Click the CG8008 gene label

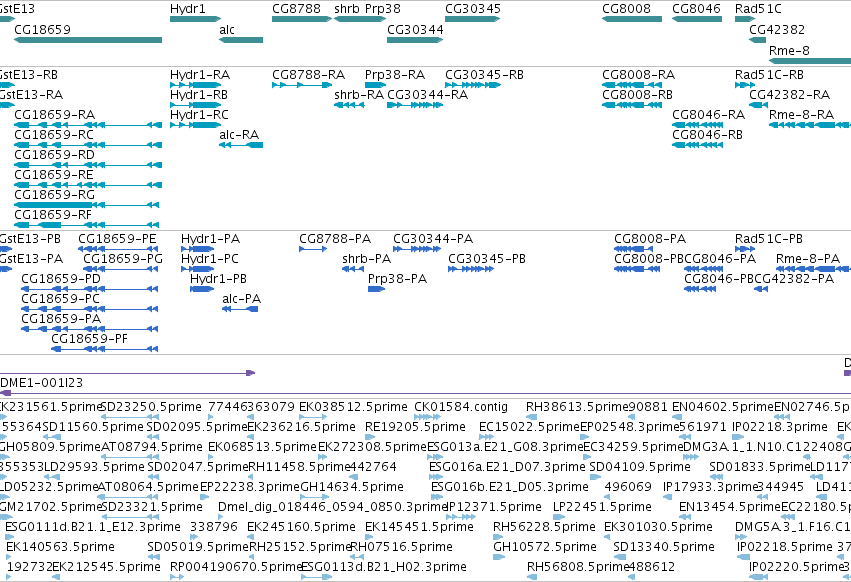click(x=626, y=9)
